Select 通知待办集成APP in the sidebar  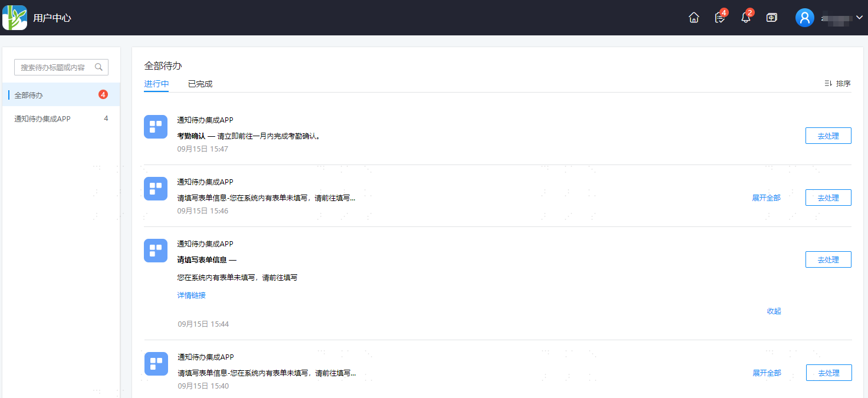[61, 119]
